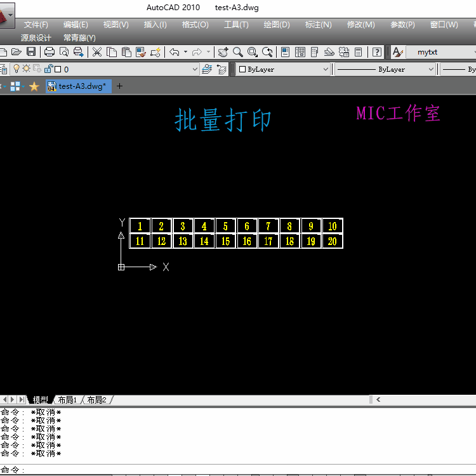476x476 pixels.
Task: Toggle layer 0 viewport freeze icon
Action: [37, 69]
